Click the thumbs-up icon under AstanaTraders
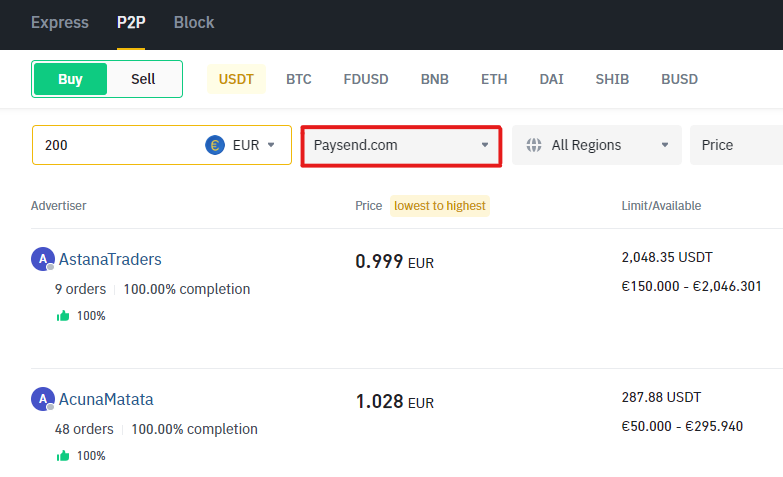783x477 pixels. 63,316
